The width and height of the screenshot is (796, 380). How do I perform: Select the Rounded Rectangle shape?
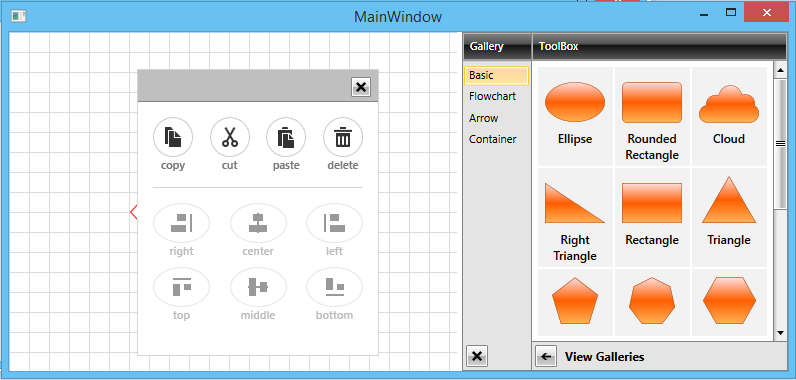[652, 116]
